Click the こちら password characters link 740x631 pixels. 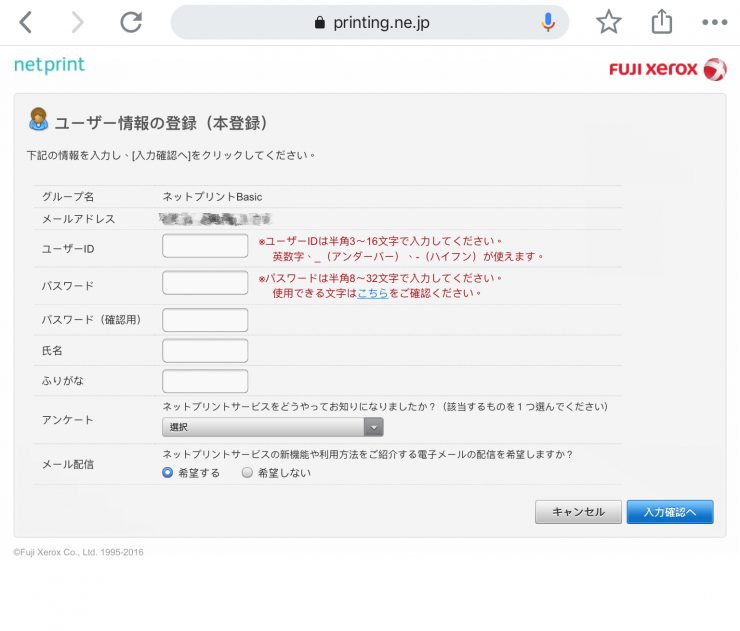(x=373, y=293)
